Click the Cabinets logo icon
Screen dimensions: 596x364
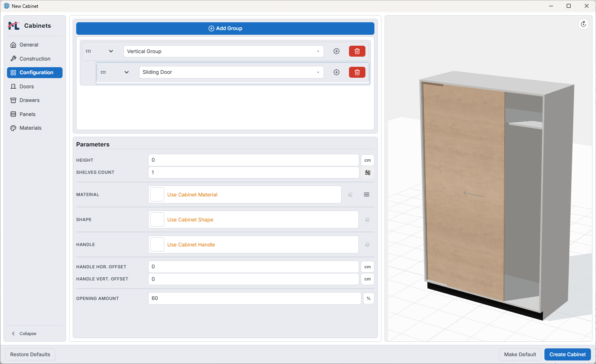point(14,26)
